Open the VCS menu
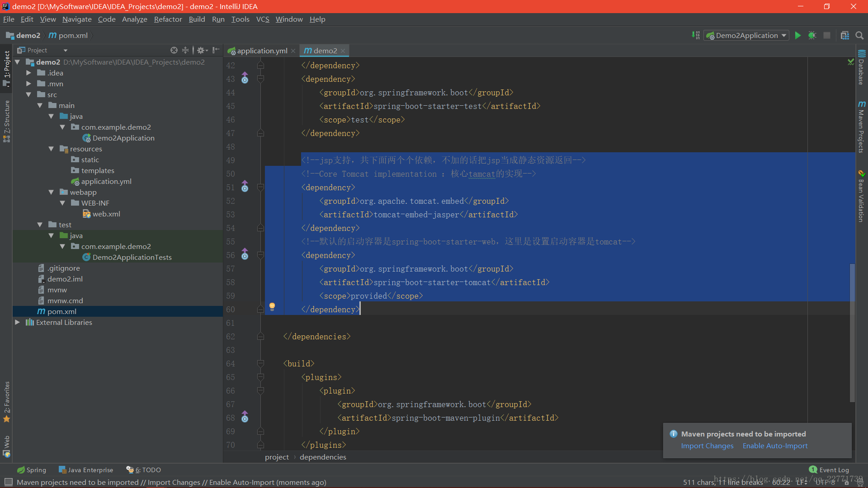This screenshot has width=868, height=488. click(x=263, y=19)
